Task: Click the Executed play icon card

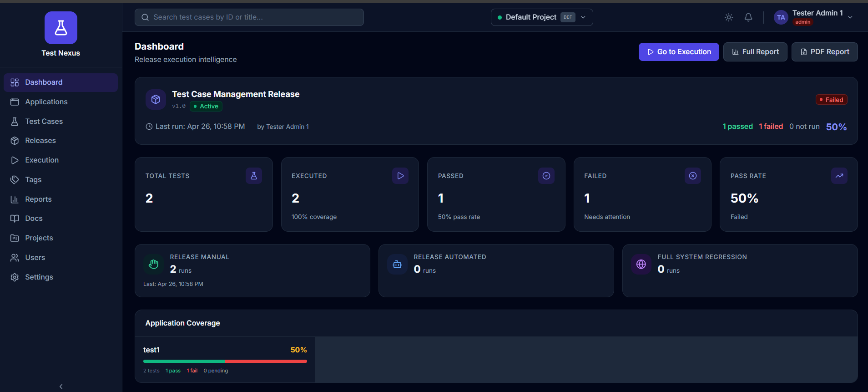Action: pyautogui.click(x=400, y=176)
